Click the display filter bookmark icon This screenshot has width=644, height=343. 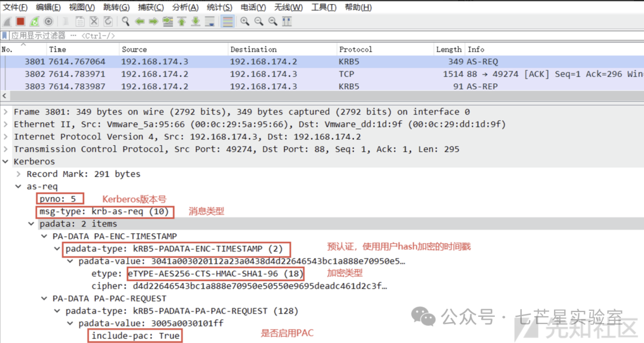[5, 36]
